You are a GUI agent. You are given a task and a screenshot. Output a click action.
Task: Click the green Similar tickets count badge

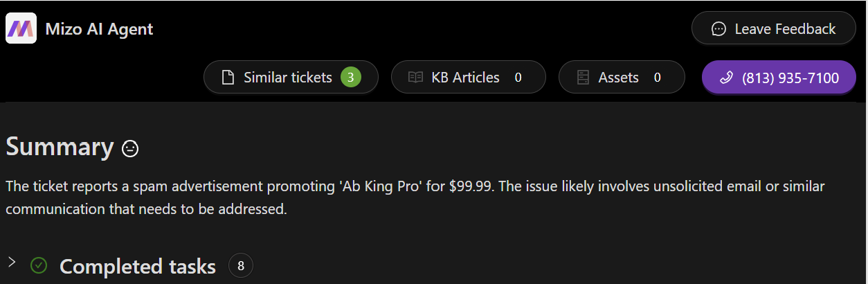(x=350, y=78)
